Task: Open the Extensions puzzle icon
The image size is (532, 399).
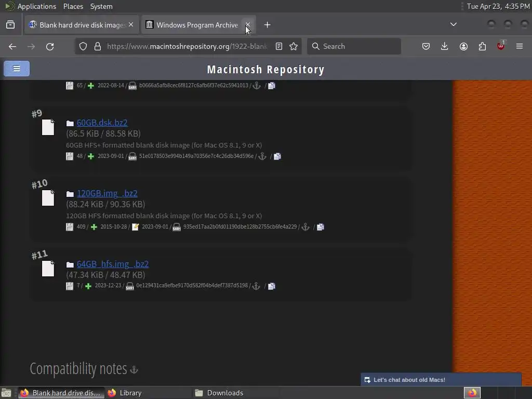Action: tap(482, 46)
